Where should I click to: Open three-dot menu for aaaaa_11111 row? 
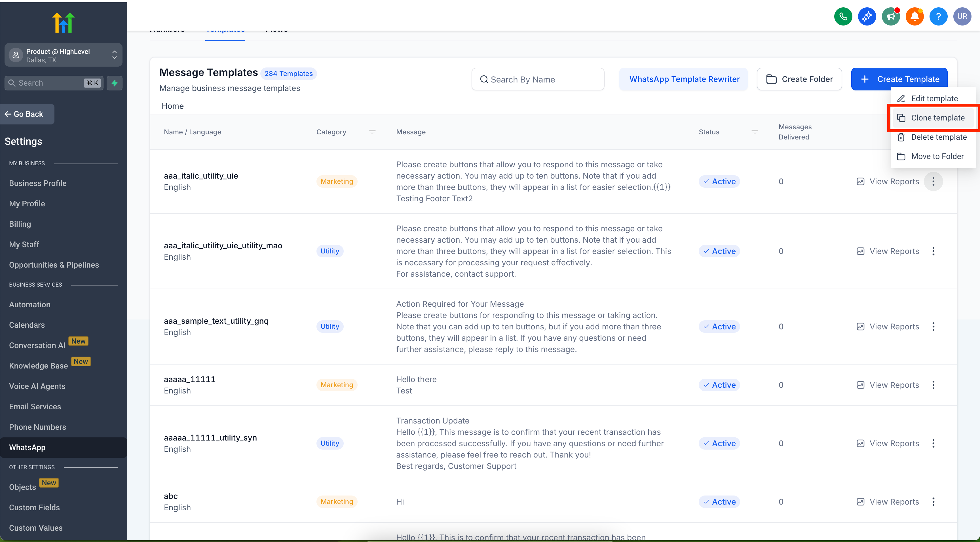click(x=933, y=385)
